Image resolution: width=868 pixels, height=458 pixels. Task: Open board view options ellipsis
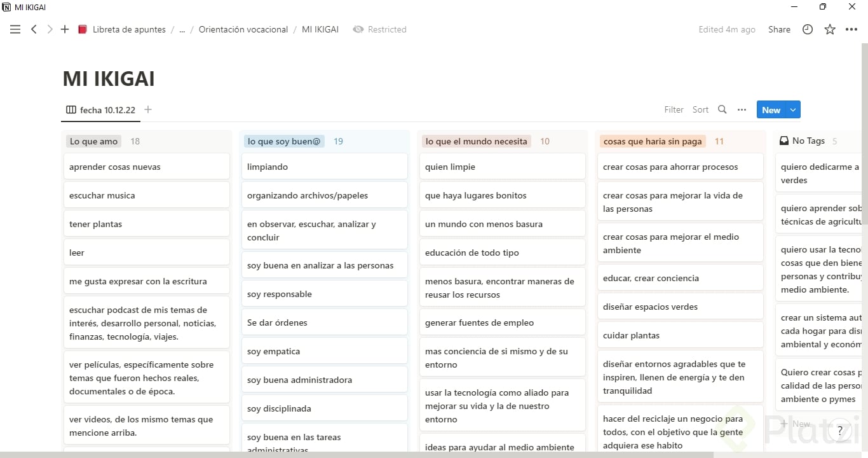click(742, 109)
